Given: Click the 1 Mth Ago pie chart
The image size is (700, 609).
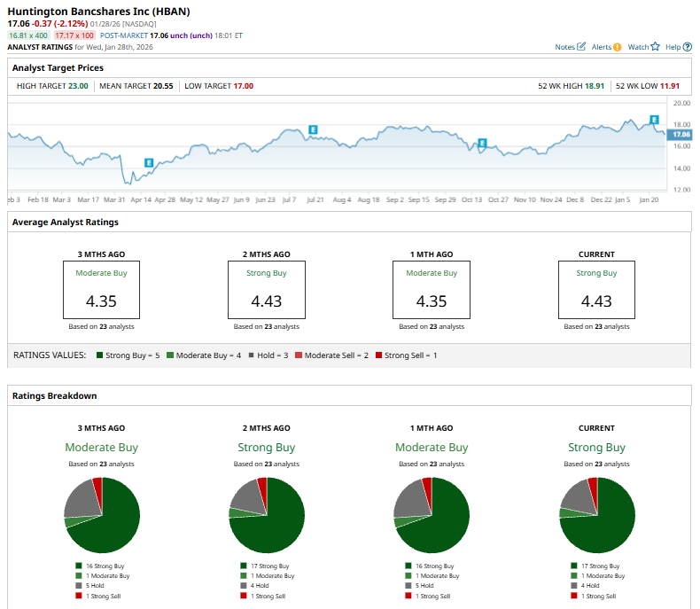Looking at the screenshot, I should (432, 515).
